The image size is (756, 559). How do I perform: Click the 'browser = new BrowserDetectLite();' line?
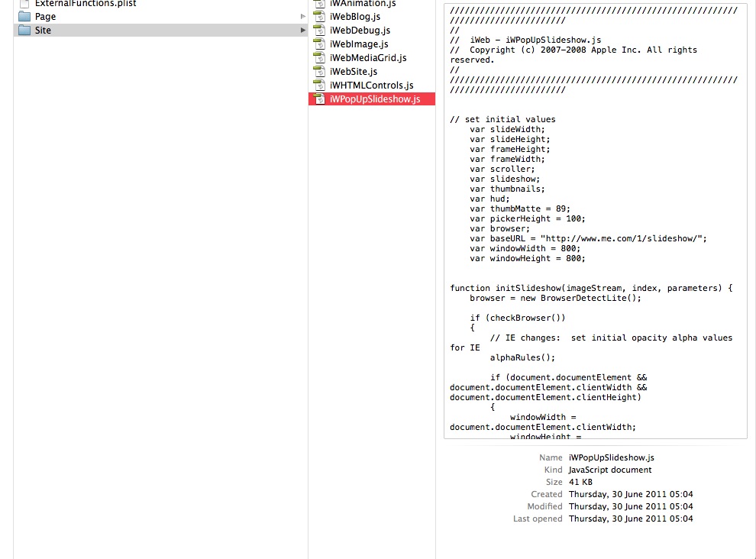(x=555, y=298)
